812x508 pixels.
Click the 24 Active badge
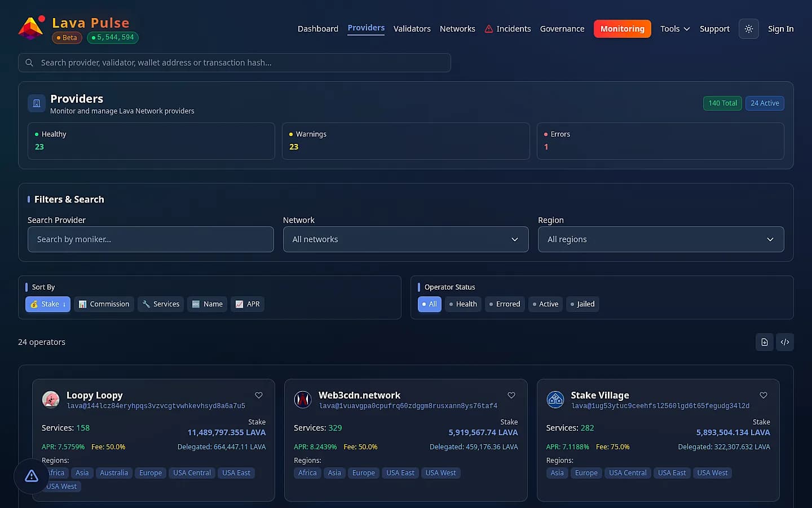pyautogui.click(x=765, y=103)
